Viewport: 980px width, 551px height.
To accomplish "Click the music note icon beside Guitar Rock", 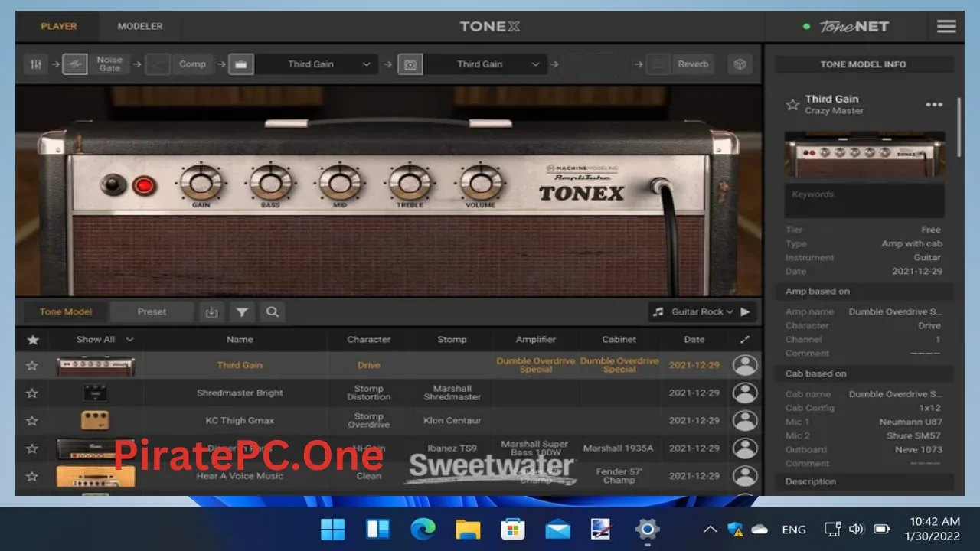I will click(x=658, y=311).
